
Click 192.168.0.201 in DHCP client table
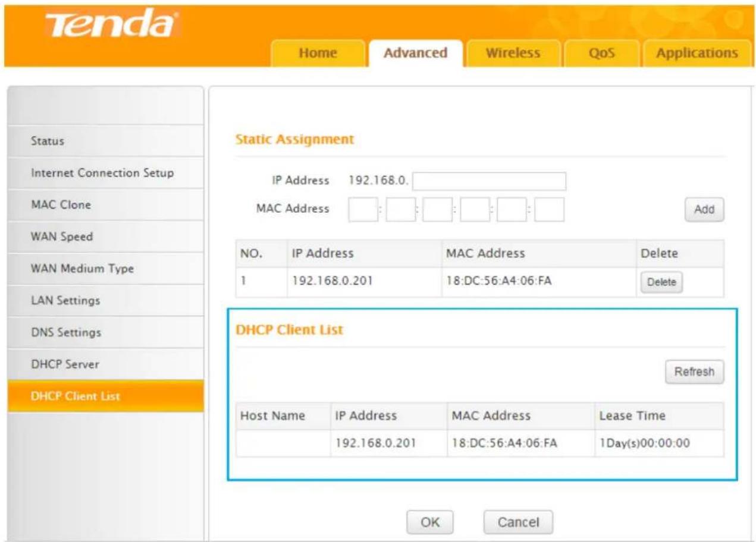[376, 443]
